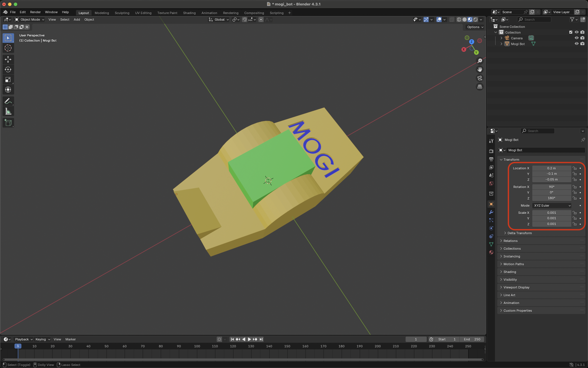Switch to the Shading workspace tab
This screenshot has height=368, width=588.
click(x=189, y=13)
